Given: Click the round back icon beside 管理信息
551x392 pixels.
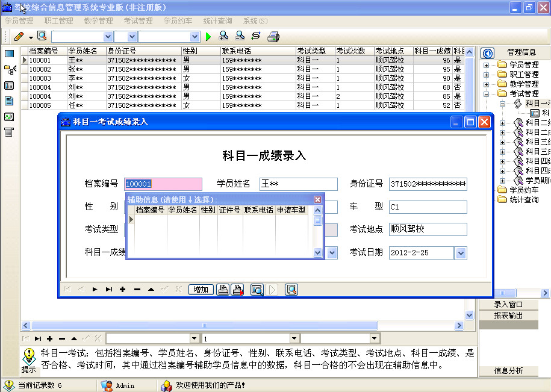Looking at the screenshot, I should point(487,54).
